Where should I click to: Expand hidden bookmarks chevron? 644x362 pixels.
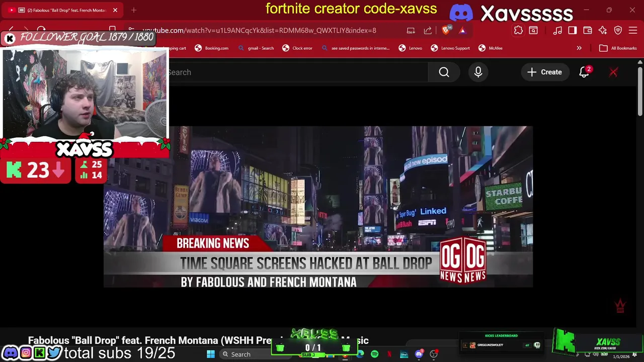[x=579, y=48]
